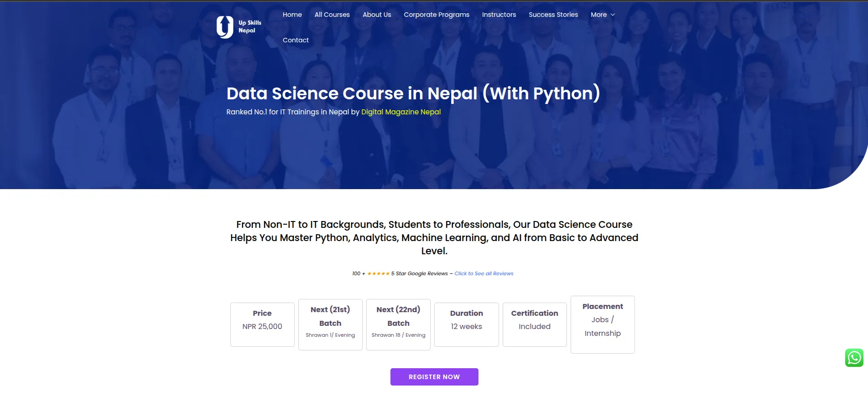Click the "From Non-IT to IT Backgrounds" paragraph
The height and width of the screenshot is (396, 868).
[434, 237]
